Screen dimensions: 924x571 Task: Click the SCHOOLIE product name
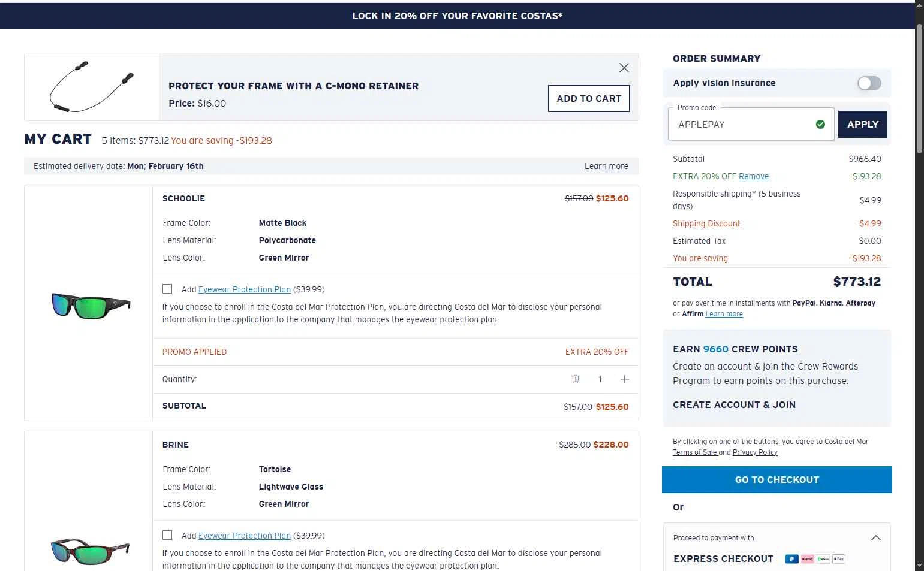(x=183, y=198)
